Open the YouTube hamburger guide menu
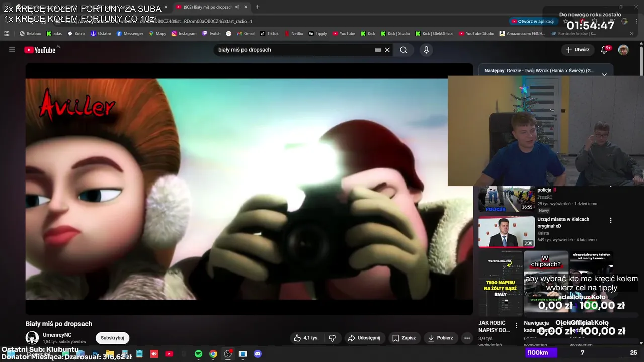The width and height of the screenshot is (644, 362). (12, 50)
